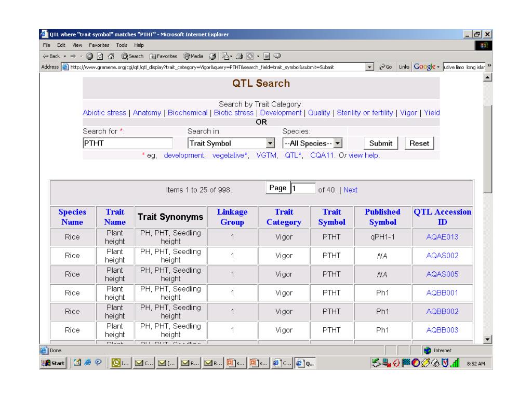Click the Print toolbar icon
The image size is (532, 399).
[x=240, y=56]
